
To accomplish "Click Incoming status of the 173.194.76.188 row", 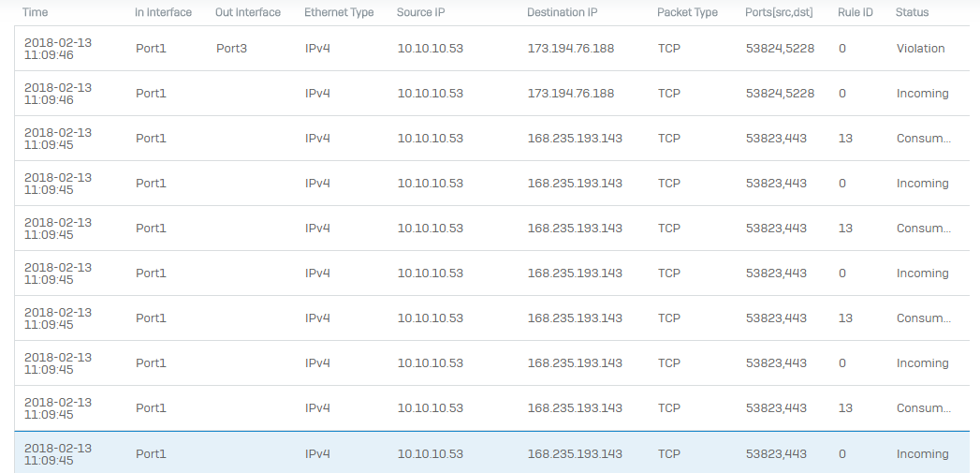I will pyautogui.click(x=922, y=93).
